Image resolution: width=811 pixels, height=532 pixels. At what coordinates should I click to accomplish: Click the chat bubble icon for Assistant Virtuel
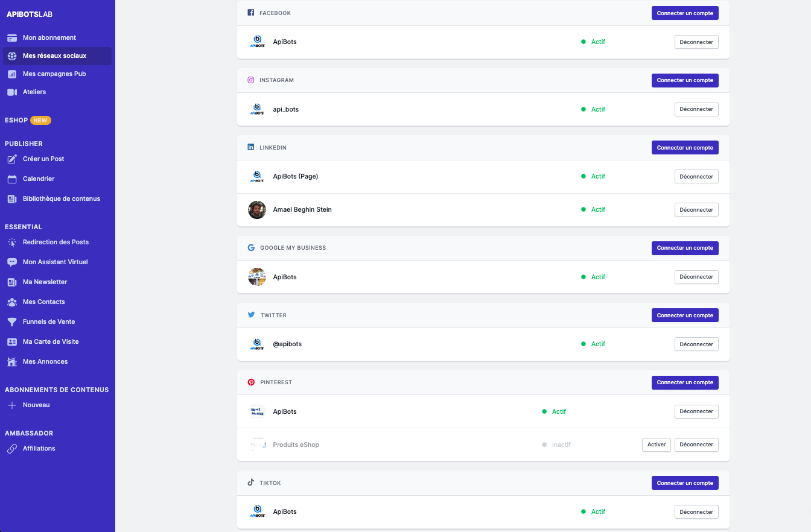coord(12,262)
